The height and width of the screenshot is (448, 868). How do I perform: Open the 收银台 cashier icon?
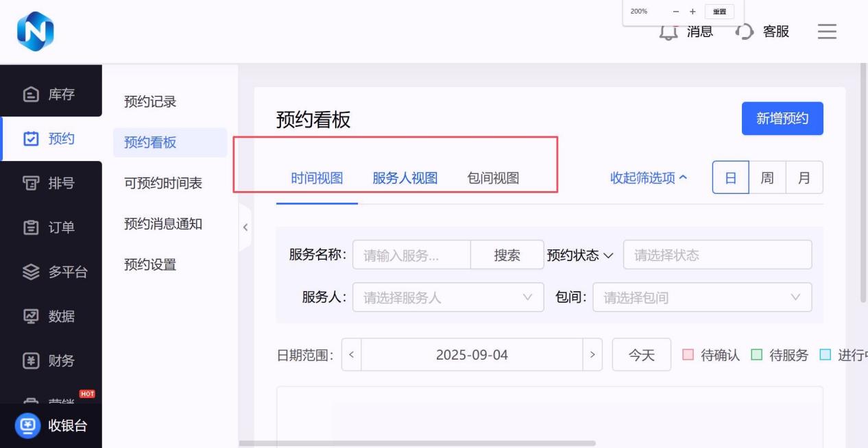(x=28, y=425)
